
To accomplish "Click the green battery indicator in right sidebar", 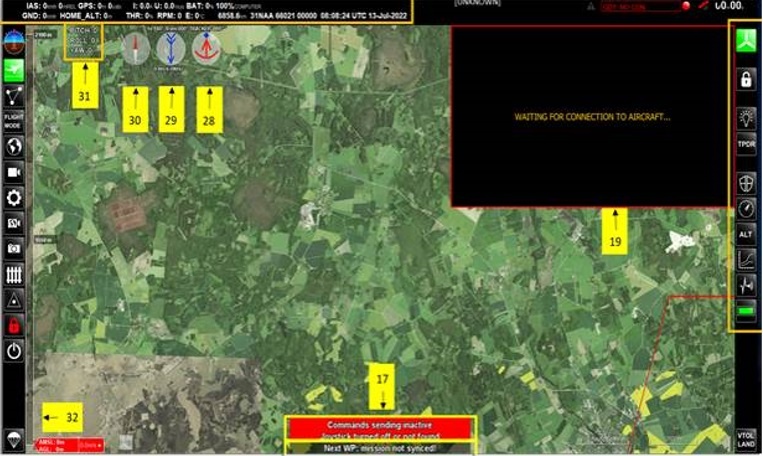I will click(746, 312).
